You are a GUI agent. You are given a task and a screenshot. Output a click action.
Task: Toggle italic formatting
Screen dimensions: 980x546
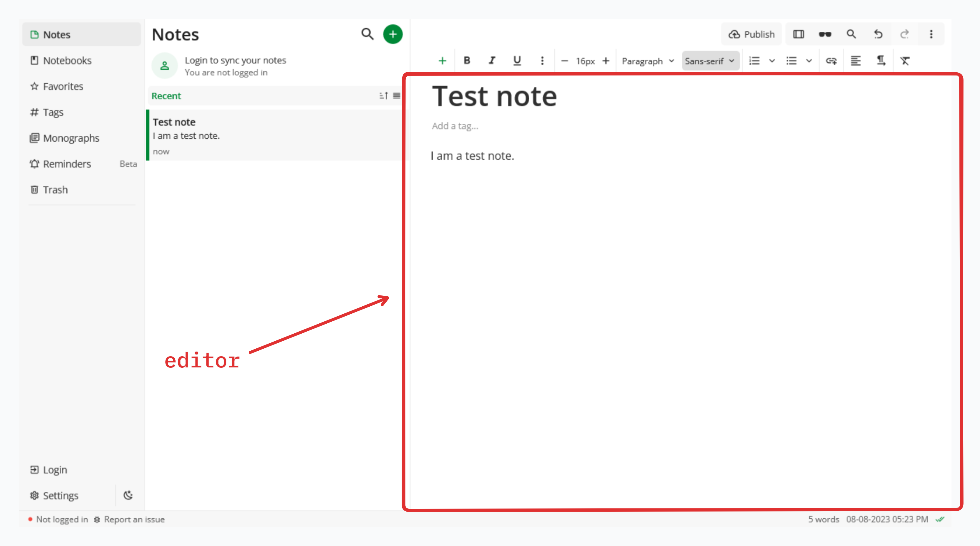coord(492,61)
